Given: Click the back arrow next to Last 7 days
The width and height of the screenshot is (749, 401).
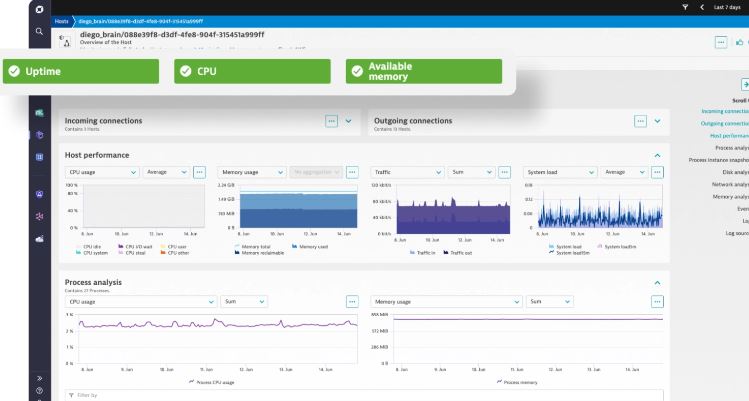Looking at the screenshot, I should click(x=702, y=7).
